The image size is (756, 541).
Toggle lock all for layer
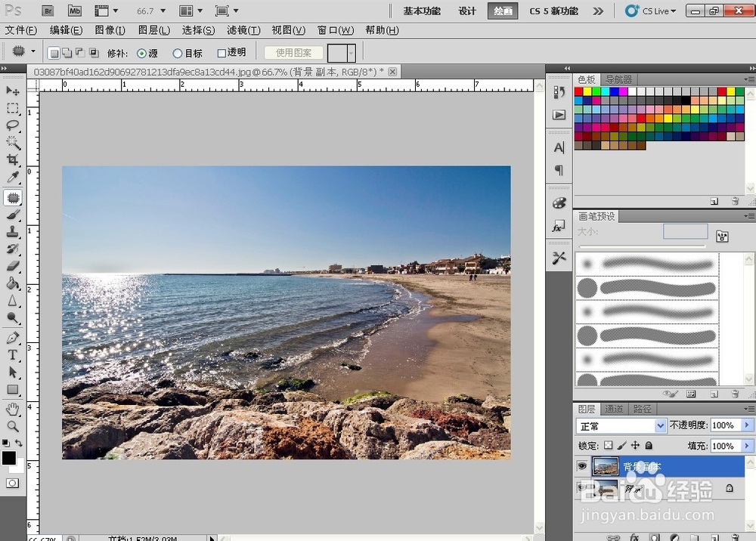tap(649, 446)
